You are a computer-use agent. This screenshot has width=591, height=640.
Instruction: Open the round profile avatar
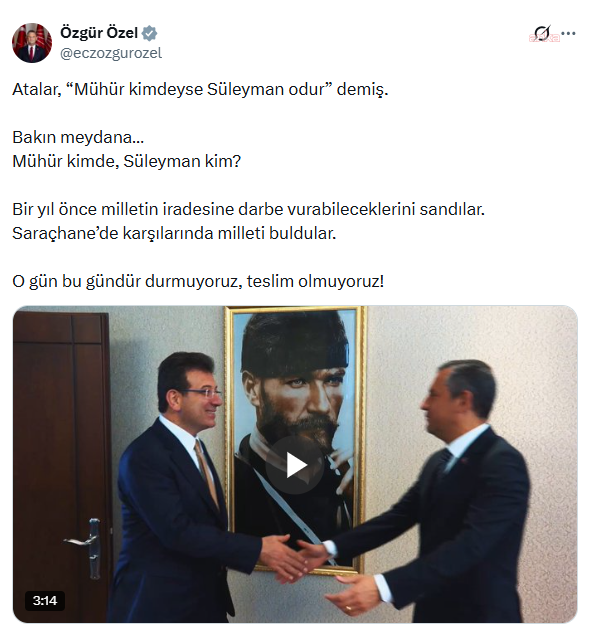tap(32, 43)
